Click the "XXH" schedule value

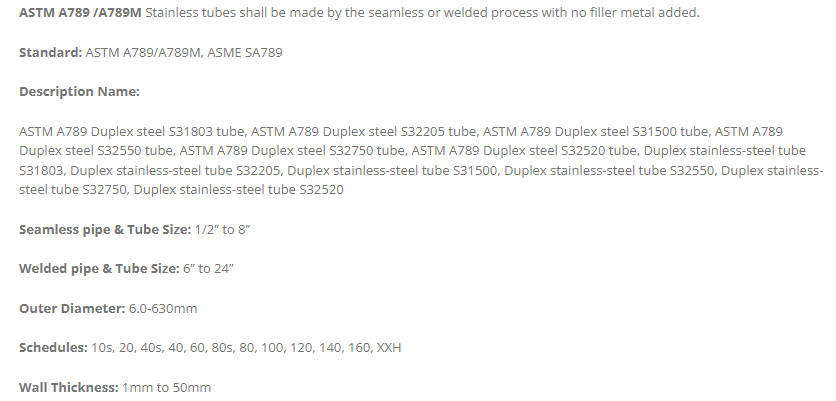coord(387,347)
